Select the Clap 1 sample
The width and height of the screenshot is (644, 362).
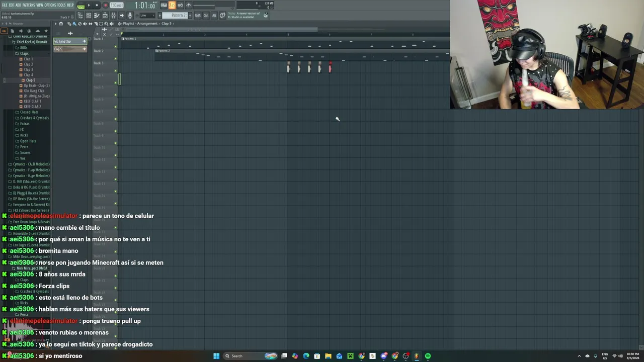click(x=27, y=59)
